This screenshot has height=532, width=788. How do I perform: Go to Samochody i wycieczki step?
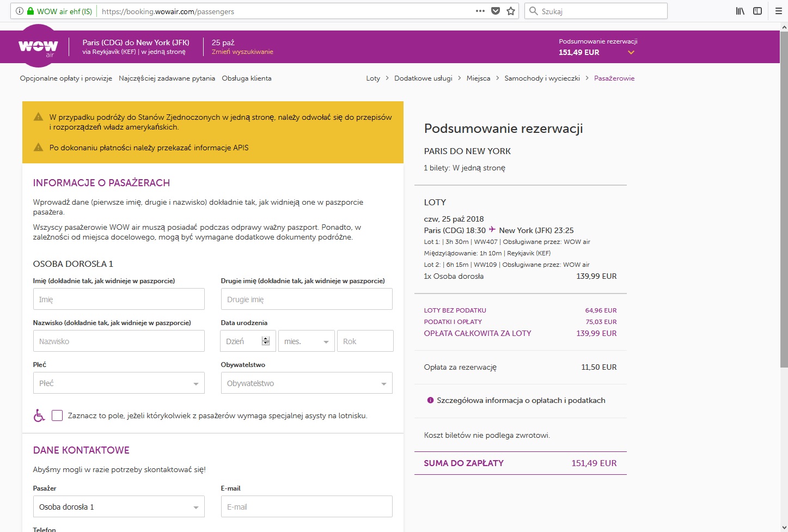point(542,78)
